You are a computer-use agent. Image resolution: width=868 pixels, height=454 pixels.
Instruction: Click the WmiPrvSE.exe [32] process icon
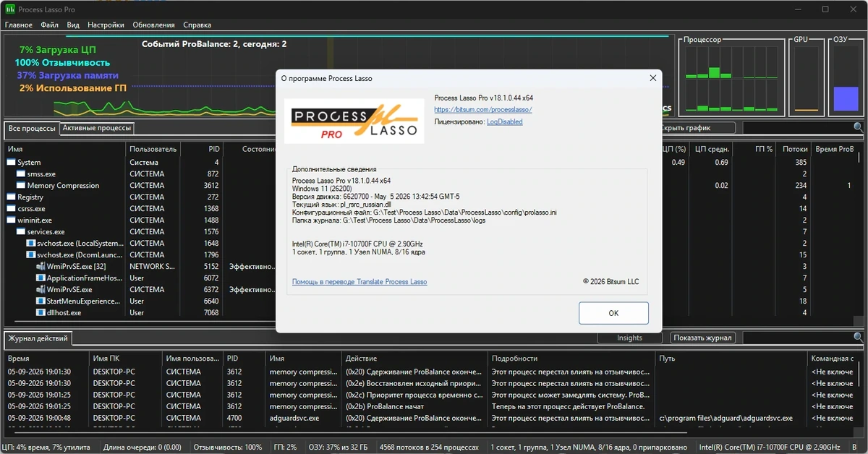pos(41,267)
